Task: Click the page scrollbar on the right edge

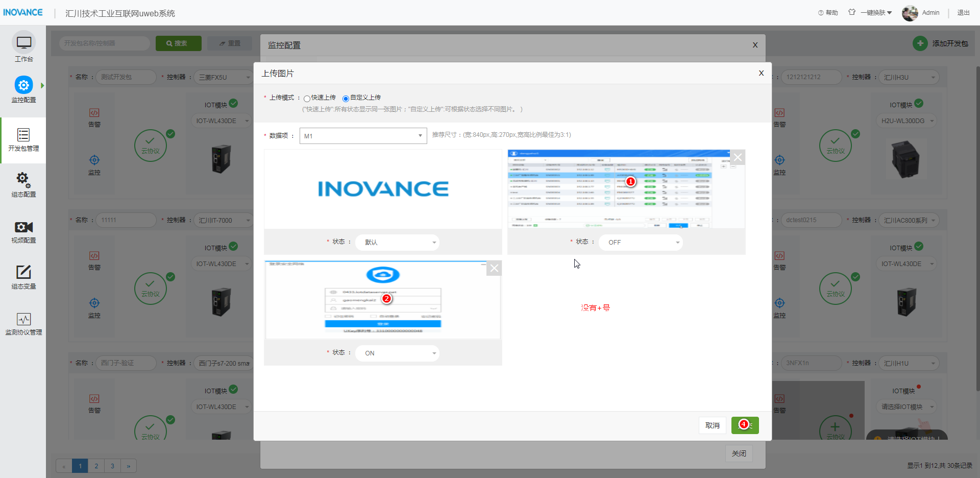Action: point(977,230)
